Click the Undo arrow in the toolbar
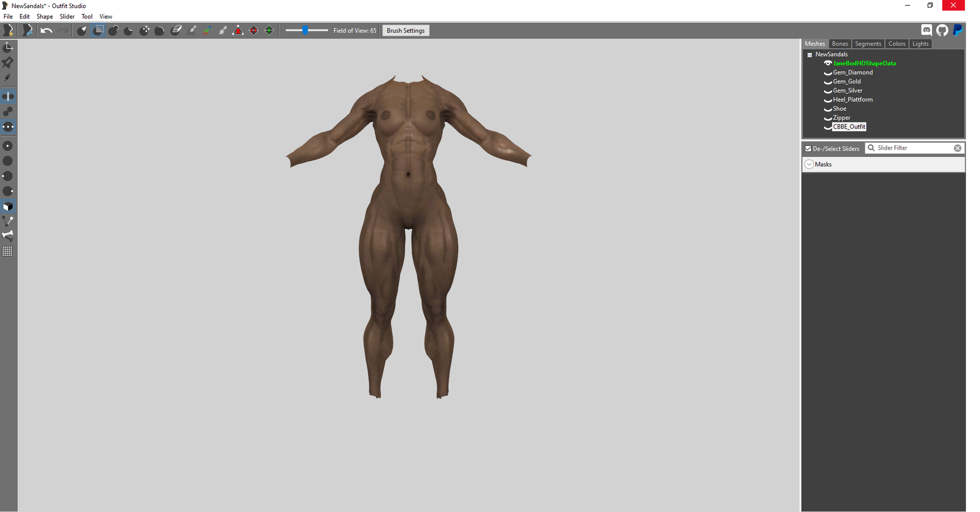The image size is (980, 512). tap(46, 31)
